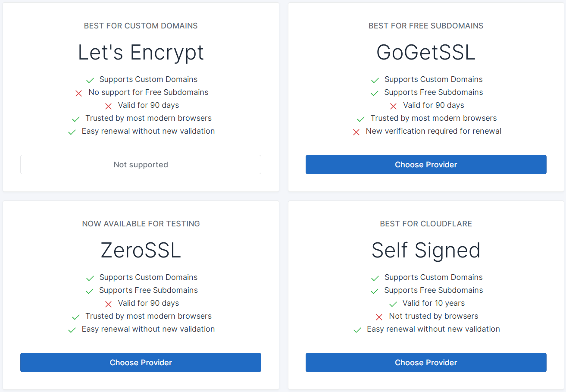The height and width of the screenshot is (392, 566).
Task: Click the "GoGetSSL" heading
Action: click(426, 53)
